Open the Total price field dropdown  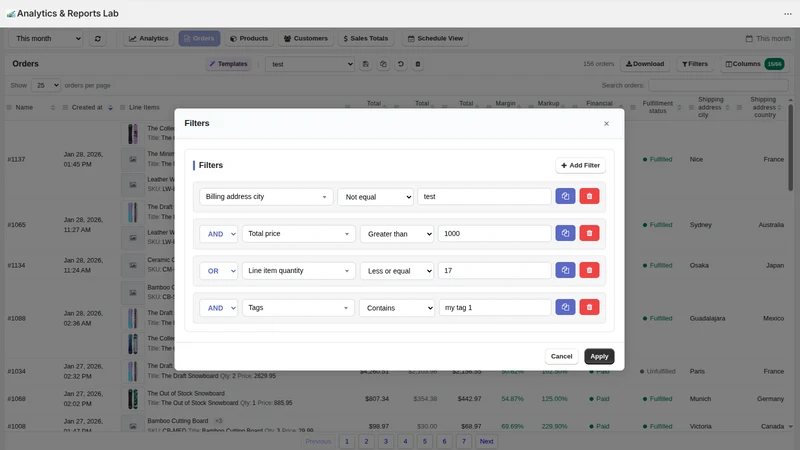tap(298, 234)
